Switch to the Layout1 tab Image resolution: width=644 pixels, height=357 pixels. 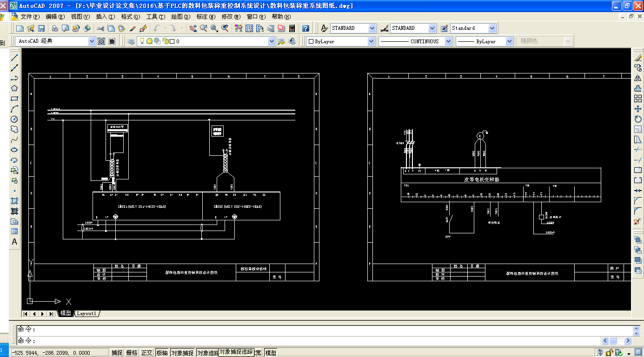coord(86,314)
